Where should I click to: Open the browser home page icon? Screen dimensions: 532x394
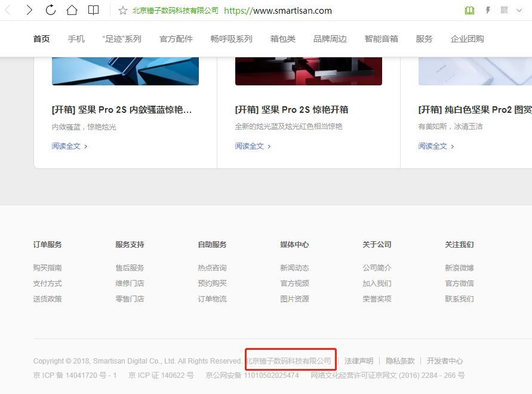pyautogui.click(x=72, y=10)
